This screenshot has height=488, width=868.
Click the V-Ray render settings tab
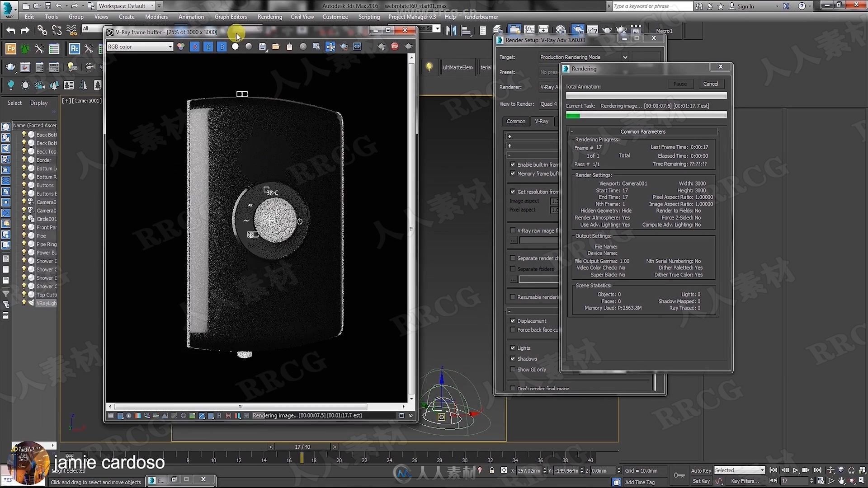pyautogui.click(x=541, y=121)
